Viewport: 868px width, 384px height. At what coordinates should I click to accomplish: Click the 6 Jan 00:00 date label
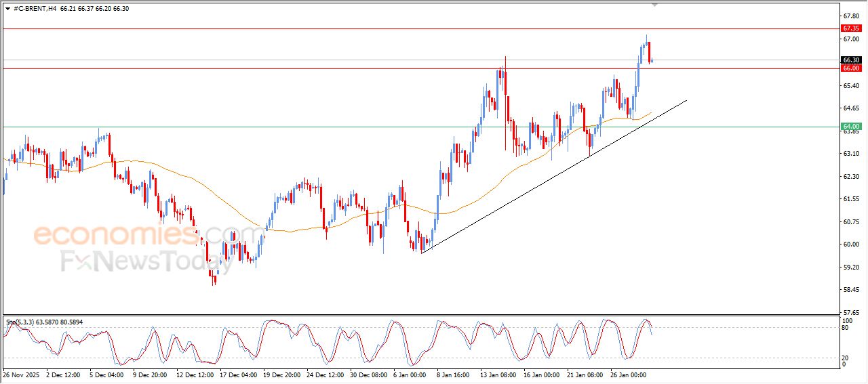click(x=408, y=374)
